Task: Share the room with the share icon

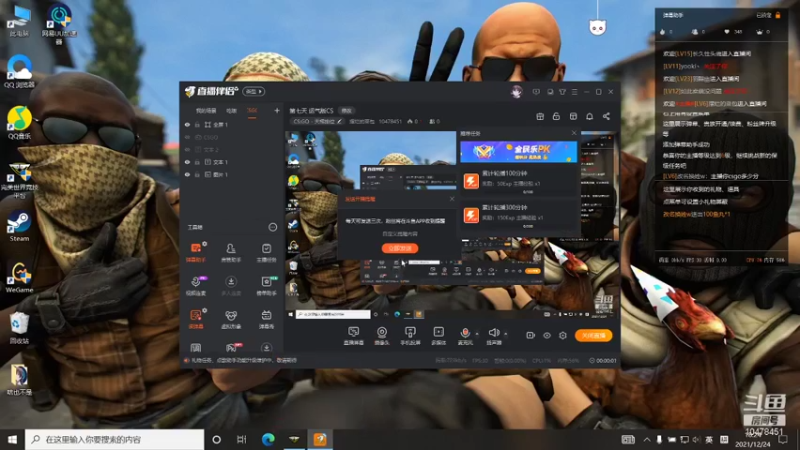Action: pyautogui.click(x=606, y=116)
